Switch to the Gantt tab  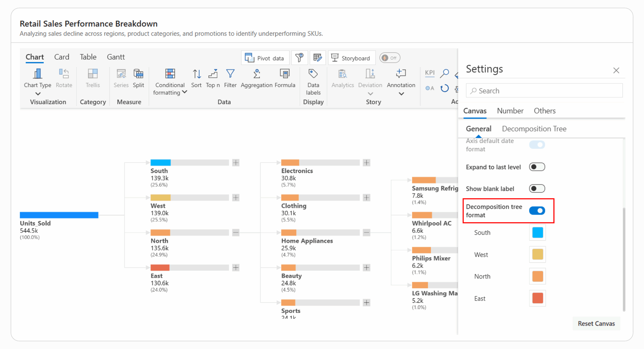point(116,57)
